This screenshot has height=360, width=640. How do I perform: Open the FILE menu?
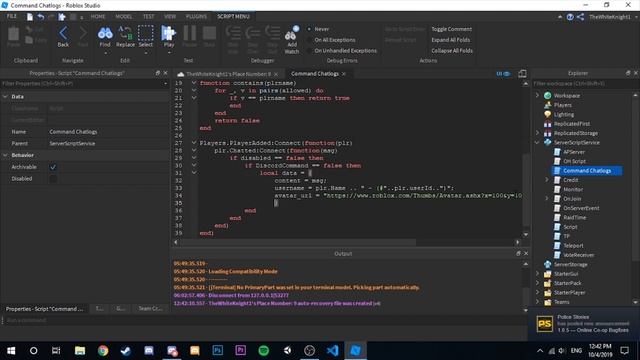[x=11, y=16]
